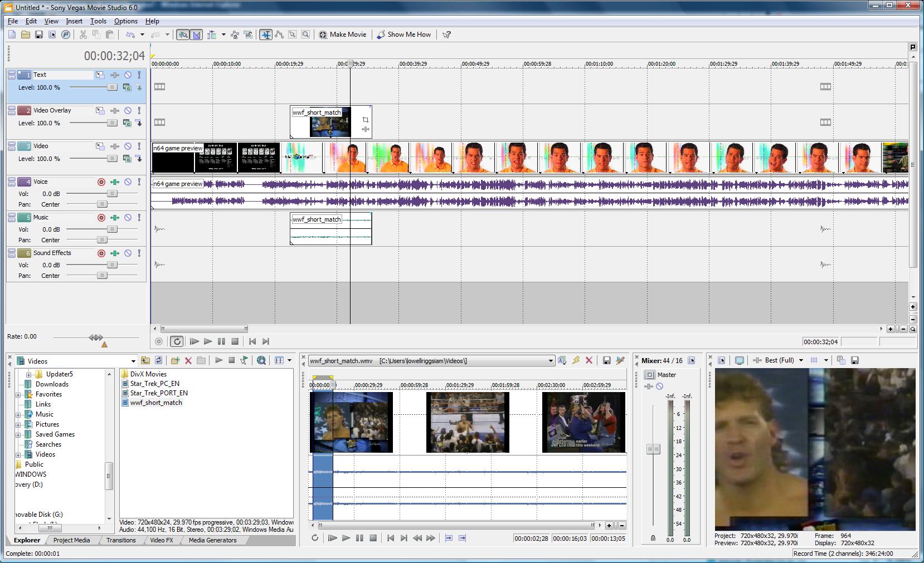
Task: Open Track FX on the Video Overlay track
Action: (114, 110)
